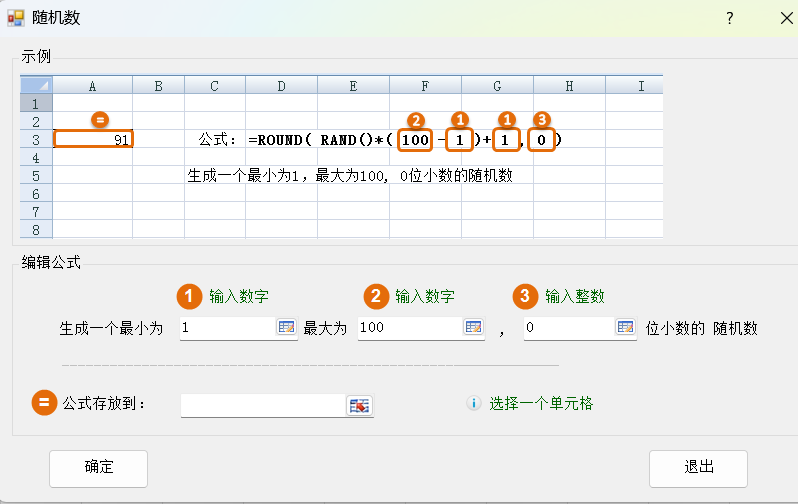Click the maximum value input showing 100
Screen dimensions: 798x504
(408, 328)
